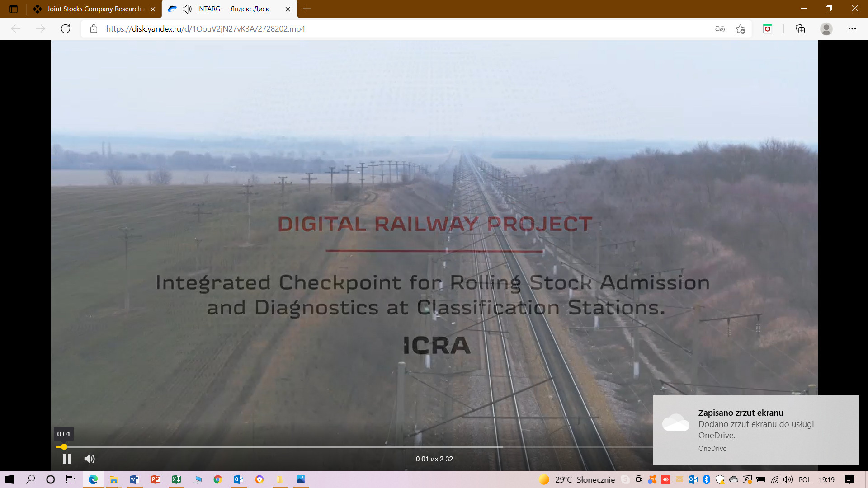Switch to Joint Stocks Company Research tab
The width and height of the screenshot is (868, 488).
(94, 9)
